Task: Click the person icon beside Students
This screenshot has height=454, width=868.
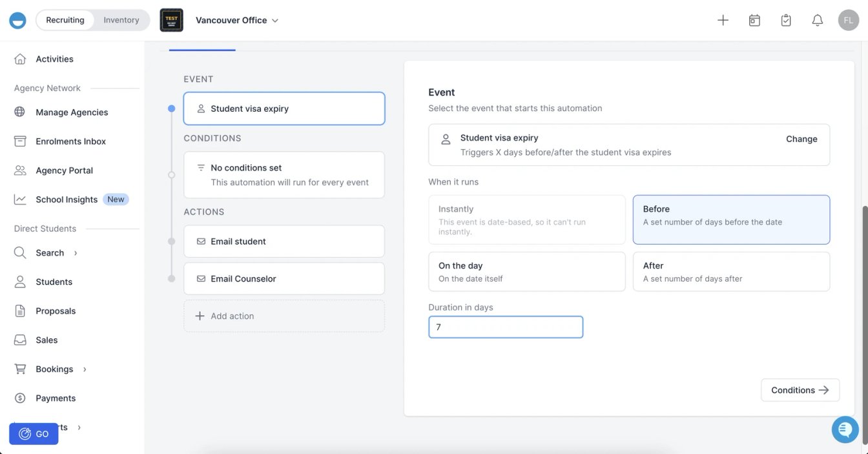Action: click(x=20, y=282)
